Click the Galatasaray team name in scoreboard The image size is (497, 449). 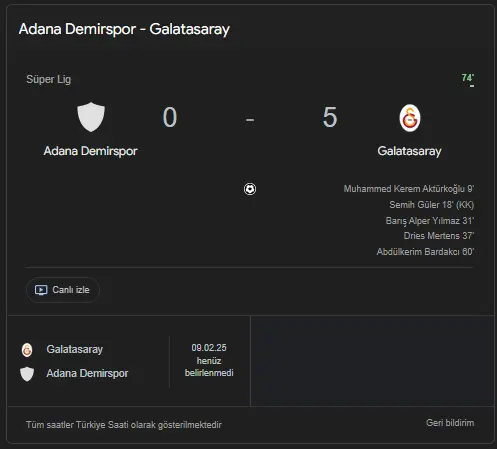tap(409, 151)
